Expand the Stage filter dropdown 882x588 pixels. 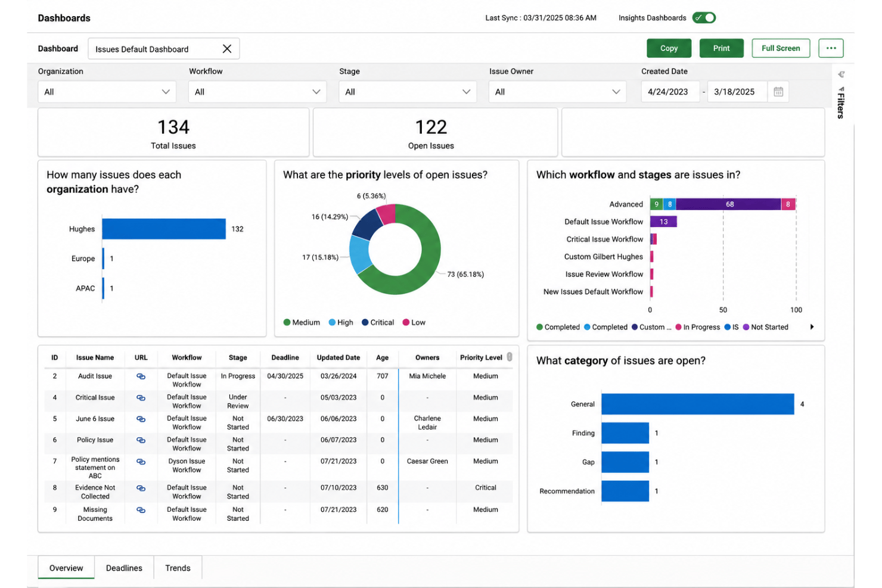click(408, 92)
